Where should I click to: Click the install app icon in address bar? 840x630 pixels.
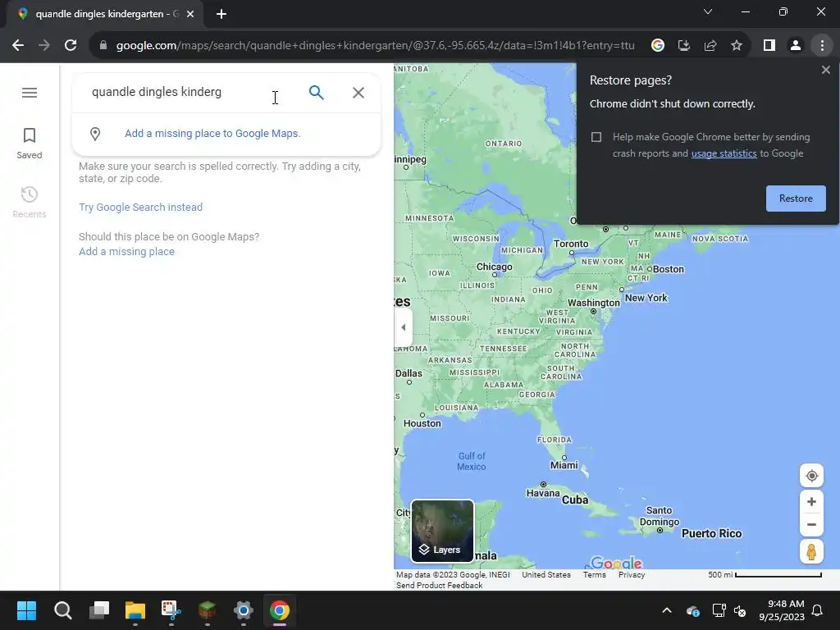click(x=684, y=46)
